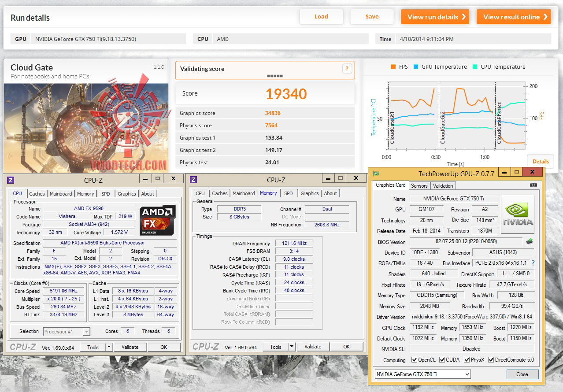Screen dimensions: 563x392
Task: Click the Close button in GPU-Z
Action: point(522,374)
